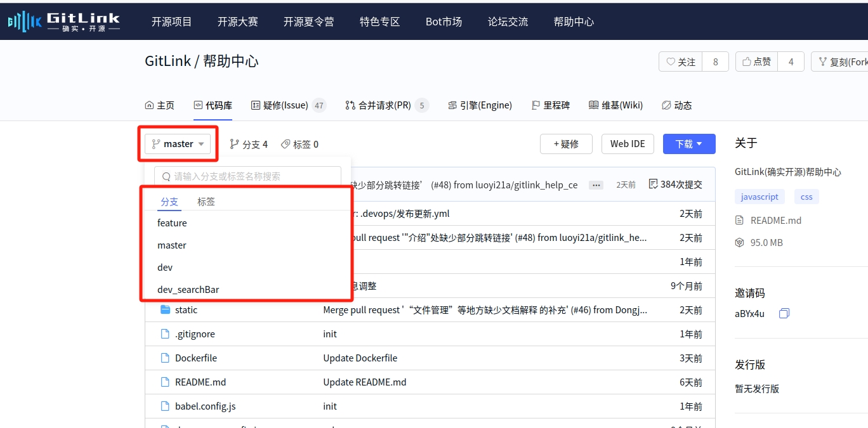868x428 pixels.
Task: Open like count 4
Action: [791, 62]
